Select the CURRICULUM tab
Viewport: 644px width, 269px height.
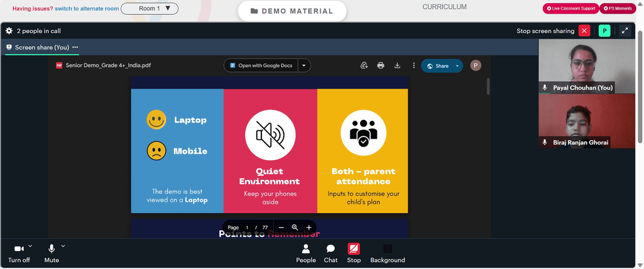[444, 7]
